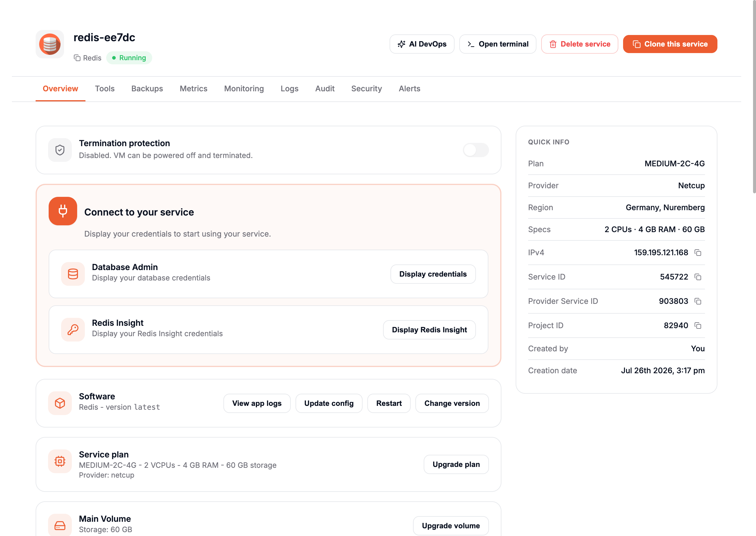The image size is (756, 536).
Task: Restart the Redis software
Action: coord(389,403)
